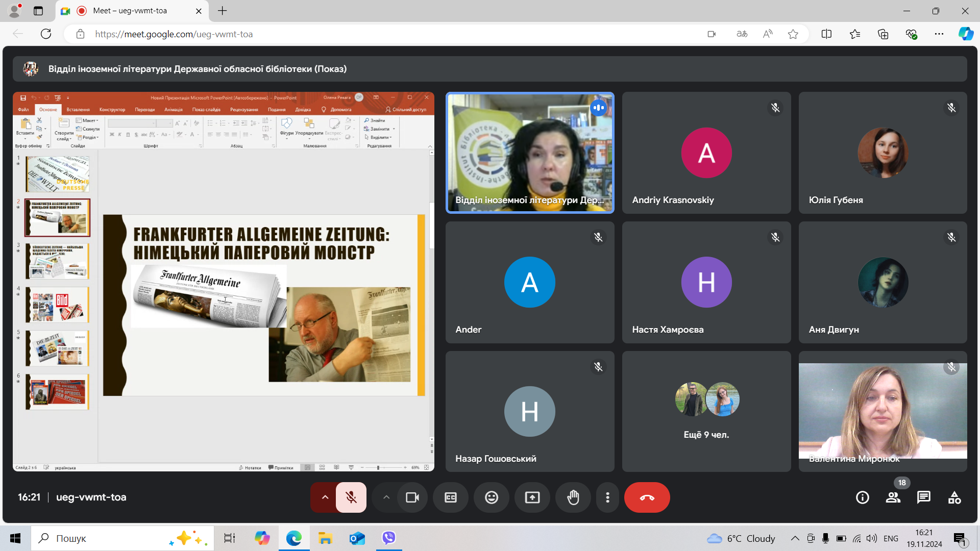
Task: Open the Edge tab actions menu icon
Action: point(38,11)
